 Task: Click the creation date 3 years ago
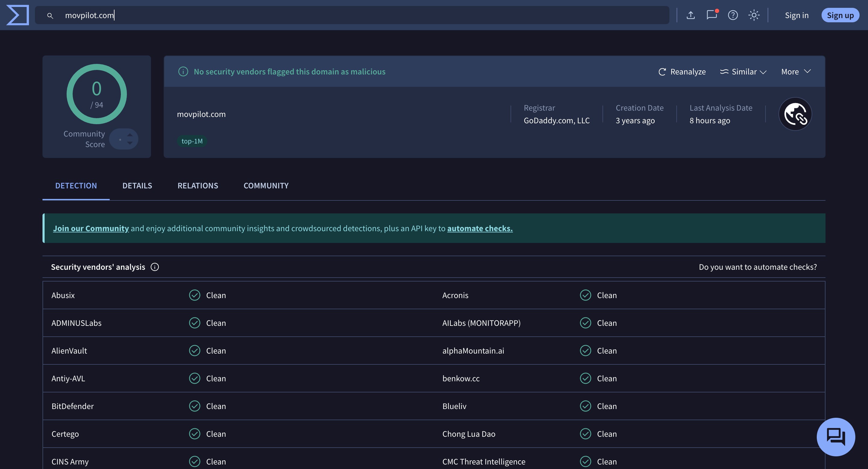click(x=635, y=121)
